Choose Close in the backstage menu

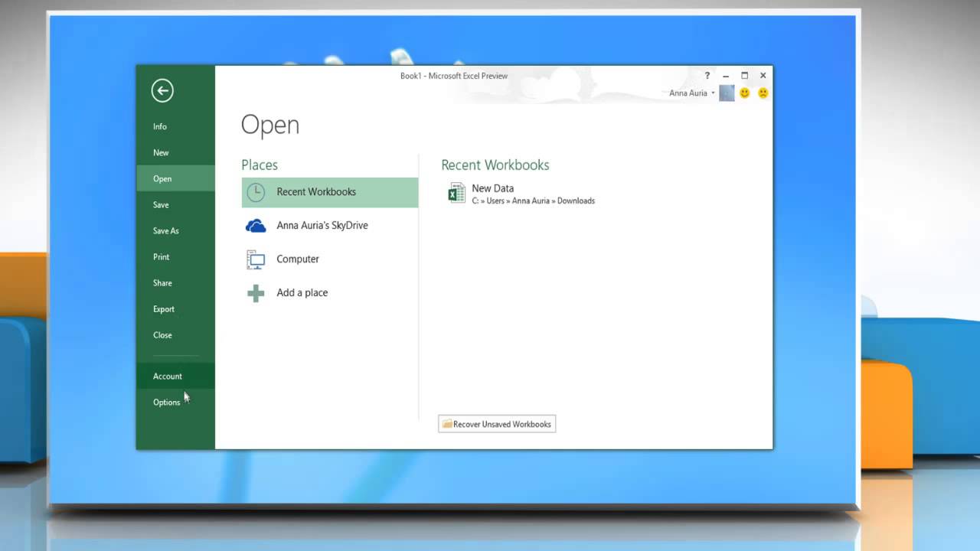175,335
